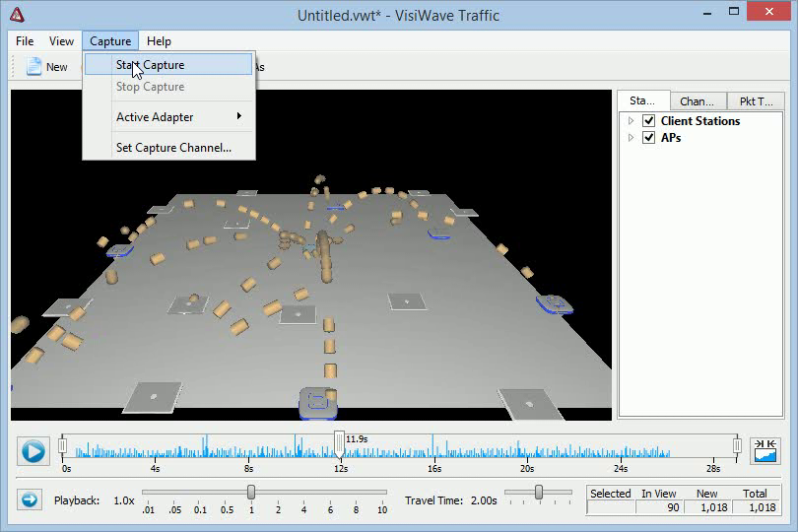Switch to the Chan... tab
The image size is (798, 532).
tap(698, 101)
